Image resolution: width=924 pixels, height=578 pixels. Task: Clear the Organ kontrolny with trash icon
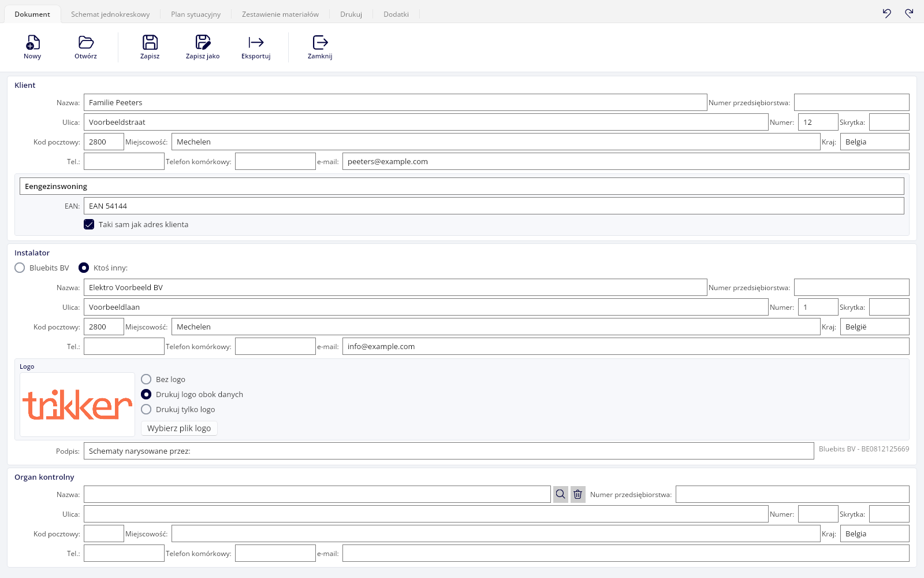577,494
